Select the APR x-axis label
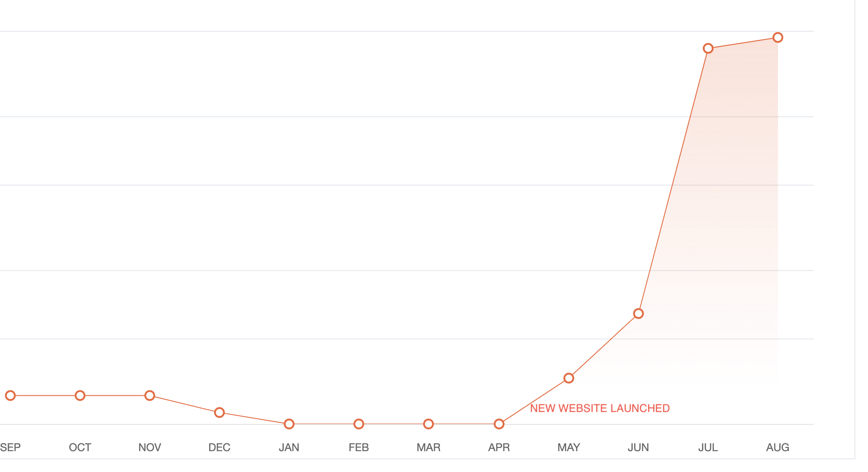This screenshot has height=472, width=868. (x=499, y=448)
